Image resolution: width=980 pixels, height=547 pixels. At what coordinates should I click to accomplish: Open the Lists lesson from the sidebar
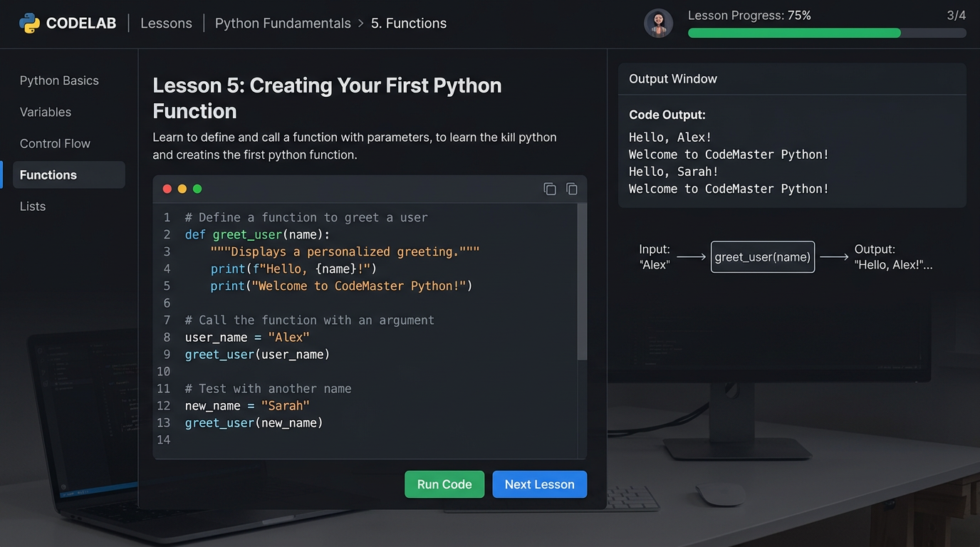tap(33, 206)
